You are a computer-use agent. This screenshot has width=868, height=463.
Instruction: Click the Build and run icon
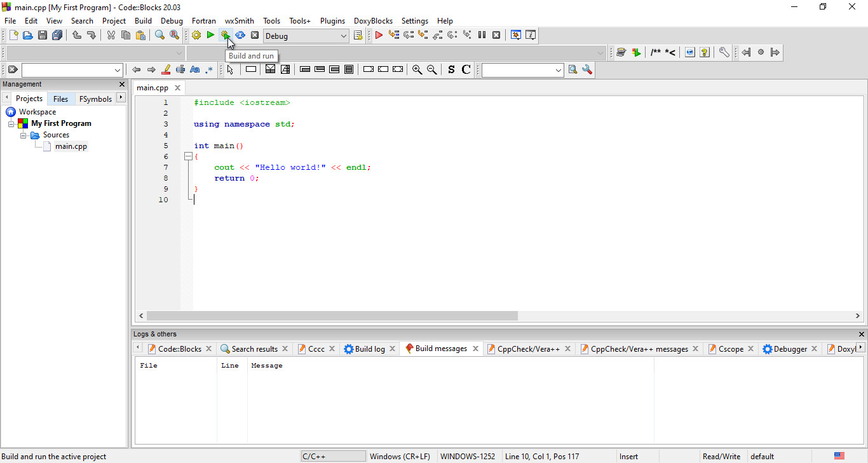pos(226,35)
